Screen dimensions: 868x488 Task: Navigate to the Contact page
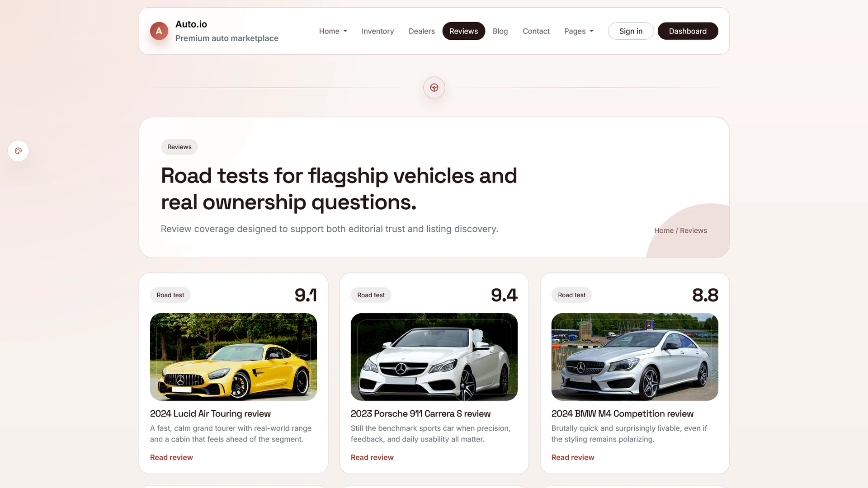coord(536,31)
